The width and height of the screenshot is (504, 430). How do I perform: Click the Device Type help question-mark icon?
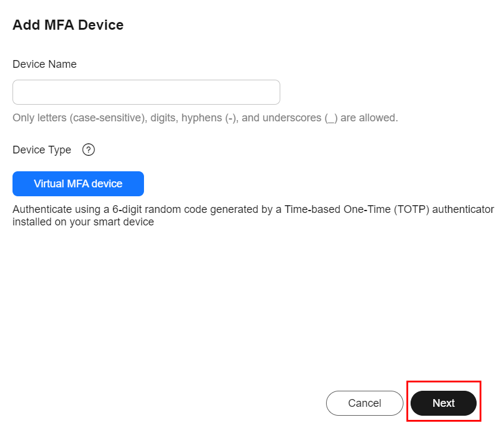tap(89, 150)
